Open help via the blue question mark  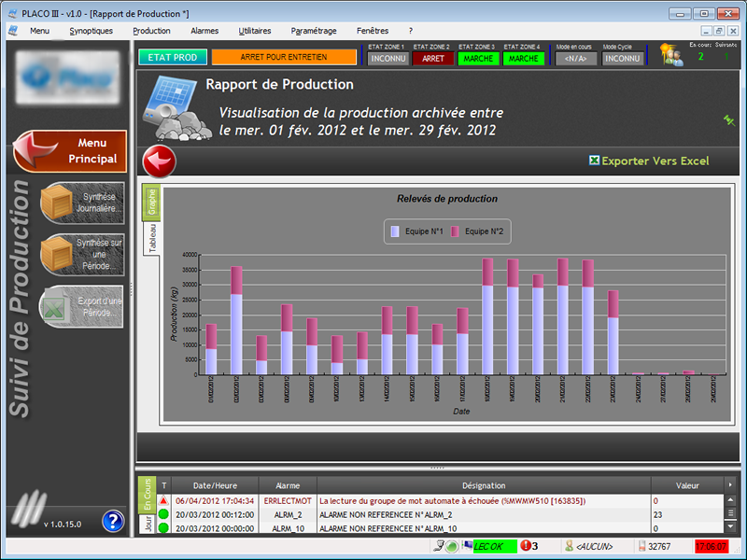coord(113,522)
